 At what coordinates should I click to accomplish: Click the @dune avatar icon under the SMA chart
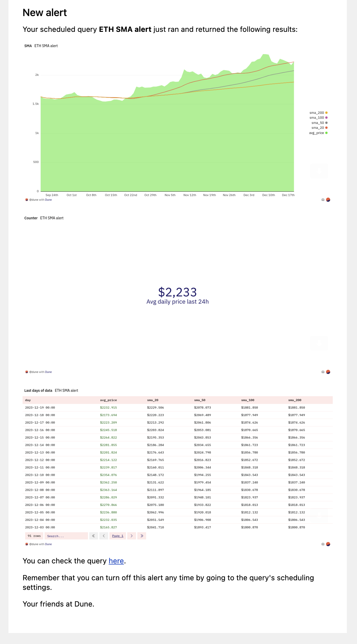pyautogui.click(x=27, y=200)
